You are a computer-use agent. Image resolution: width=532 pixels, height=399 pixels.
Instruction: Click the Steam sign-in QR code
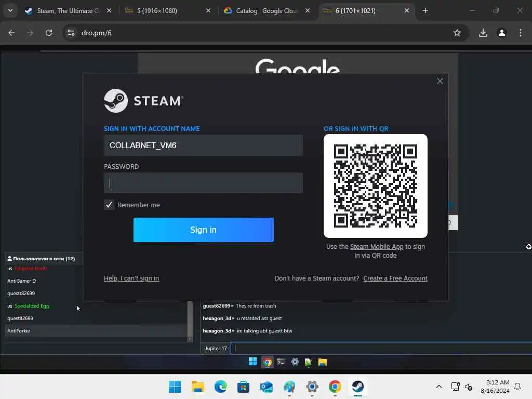click(x=376, y=186)
